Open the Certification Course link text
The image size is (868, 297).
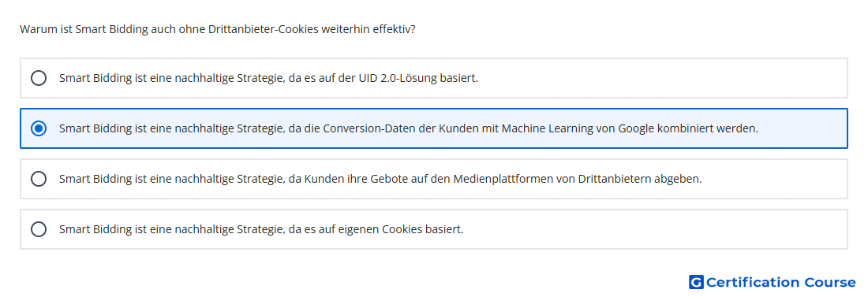[x=780, y=283]
